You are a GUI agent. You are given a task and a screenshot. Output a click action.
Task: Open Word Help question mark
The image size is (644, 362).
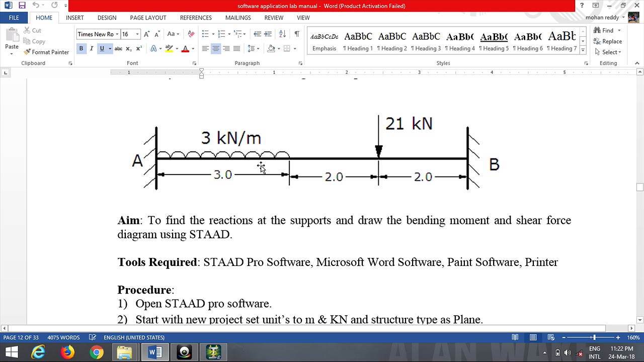tap(582, 6)
